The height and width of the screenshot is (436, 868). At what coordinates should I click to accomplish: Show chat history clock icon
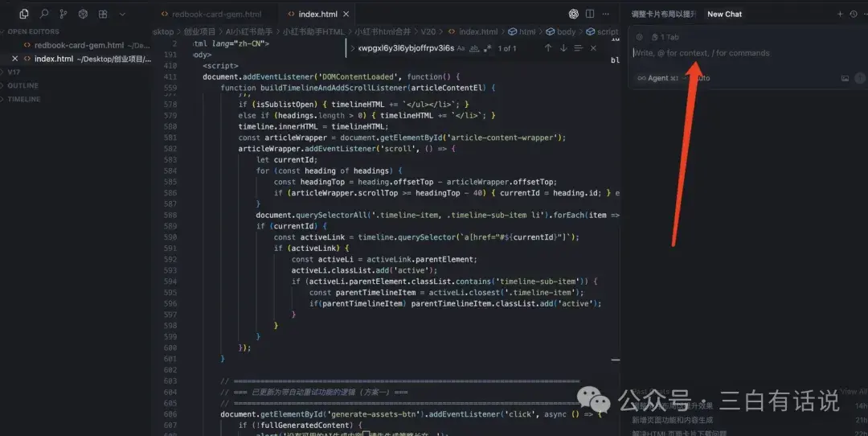[x=853, y=14]
